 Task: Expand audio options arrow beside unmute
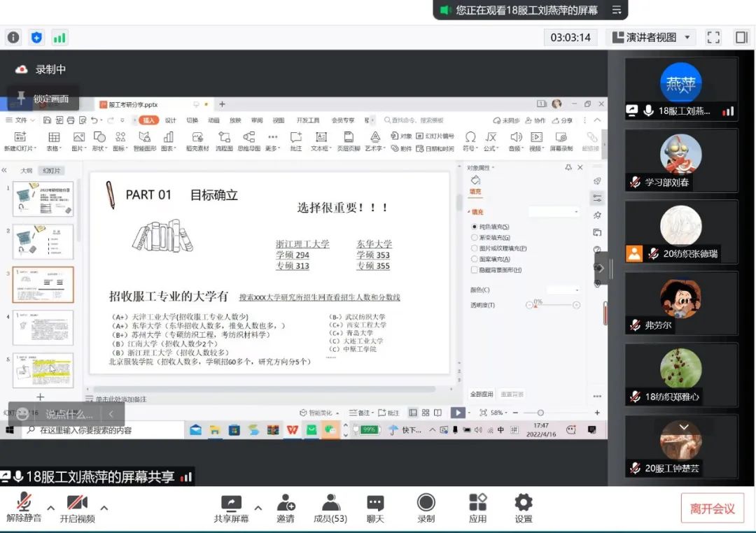tap(50, 508)
